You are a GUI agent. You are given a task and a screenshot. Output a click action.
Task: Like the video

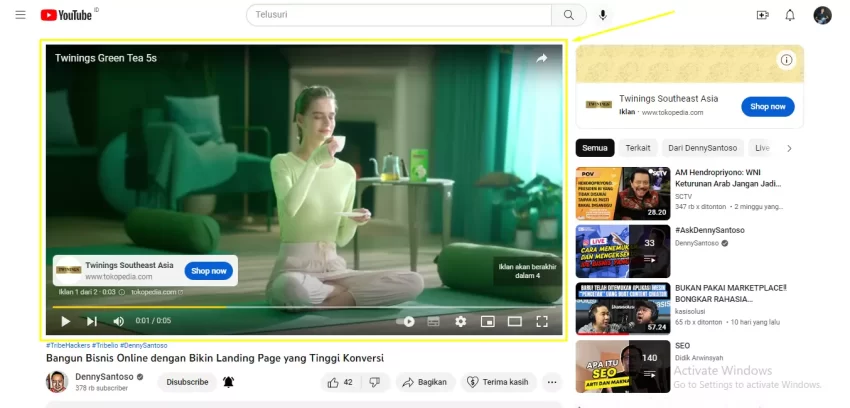click(340, 382)
